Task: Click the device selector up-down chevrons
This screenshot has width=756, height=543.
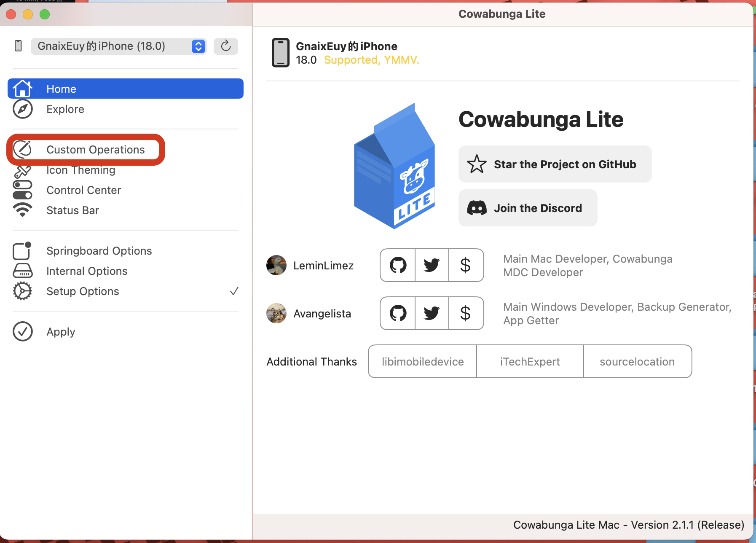Action: [x=198, y=46]
